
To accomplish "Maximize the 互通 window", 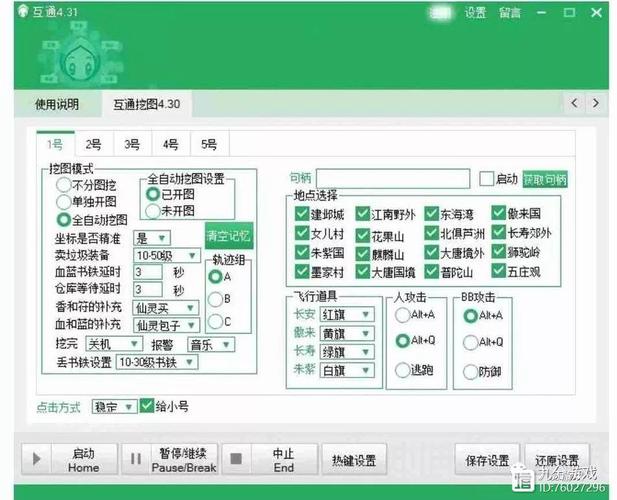I will pyautogui.click(x=569, y=13).
